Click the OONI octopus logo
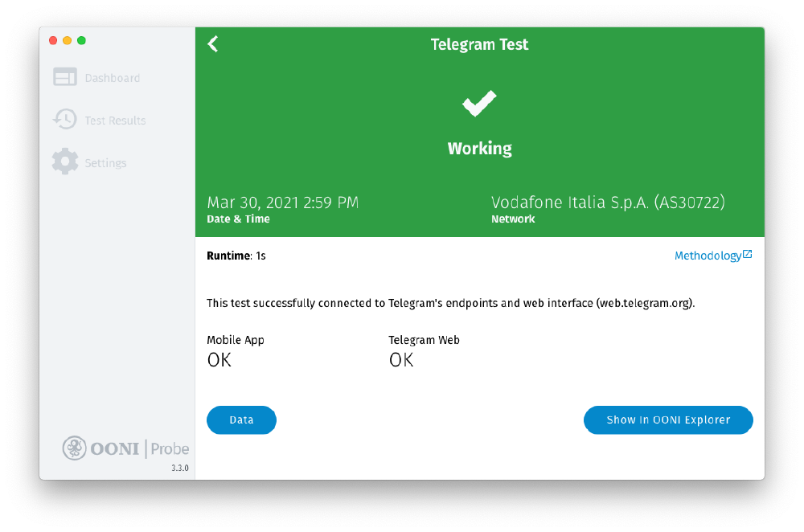This screenshot has height=532, width=804. (75, 448)
